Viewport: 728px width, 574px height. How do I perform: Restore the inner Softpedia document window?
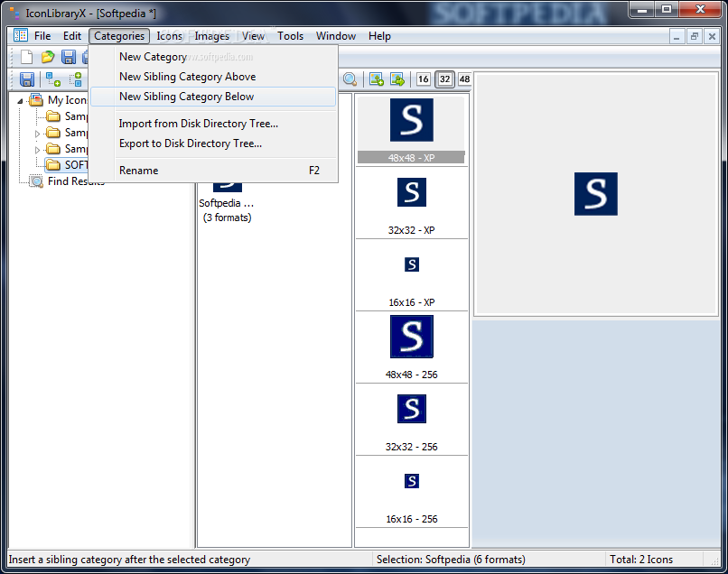(x=694, y=36)
